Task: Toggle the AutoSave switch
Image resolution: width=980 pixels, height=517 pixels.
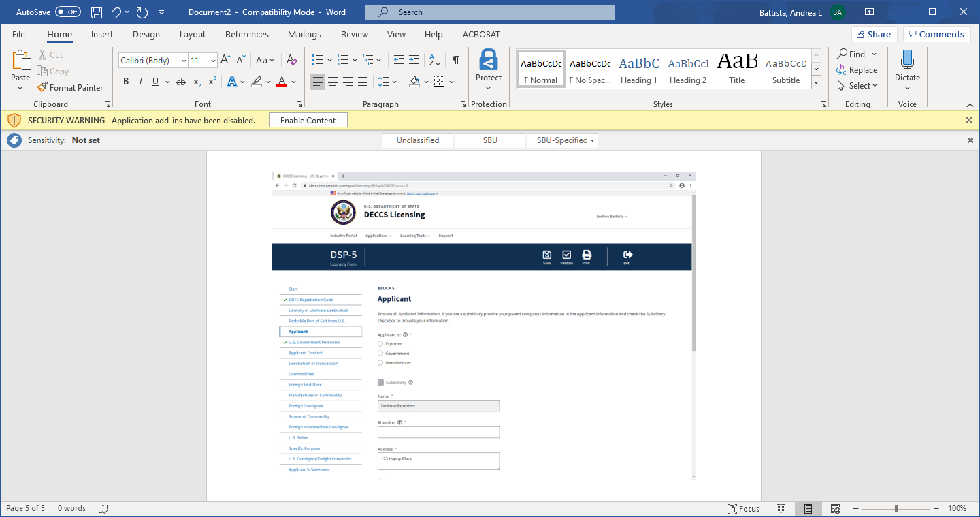Action: (x=67, y=12)
